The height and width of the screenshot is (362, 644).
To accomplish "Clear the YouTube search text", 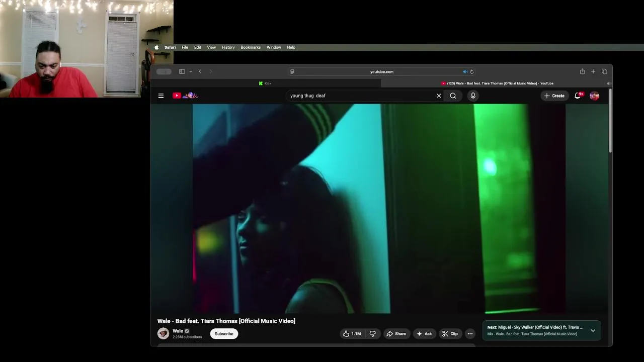I will 439,96.
